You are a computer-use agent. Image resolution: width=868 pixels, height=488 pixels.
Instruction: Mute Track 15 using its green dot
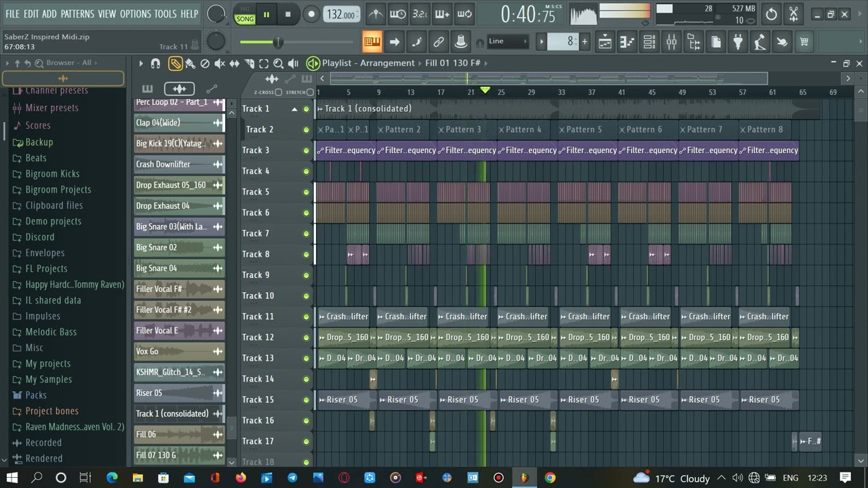[306, 400]
